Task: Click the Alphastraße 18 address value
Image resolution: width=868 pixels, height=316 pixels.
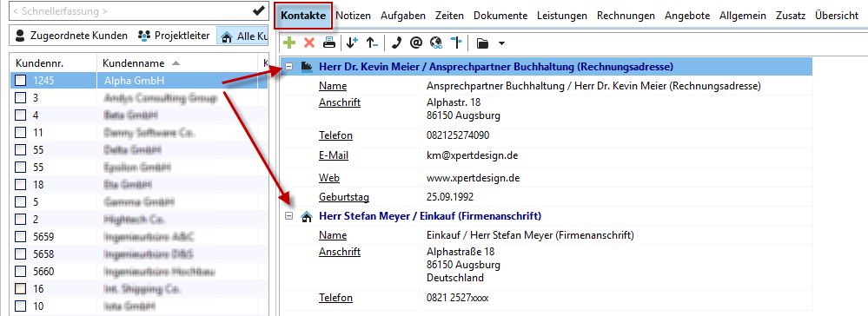Action: pos(460,252)
